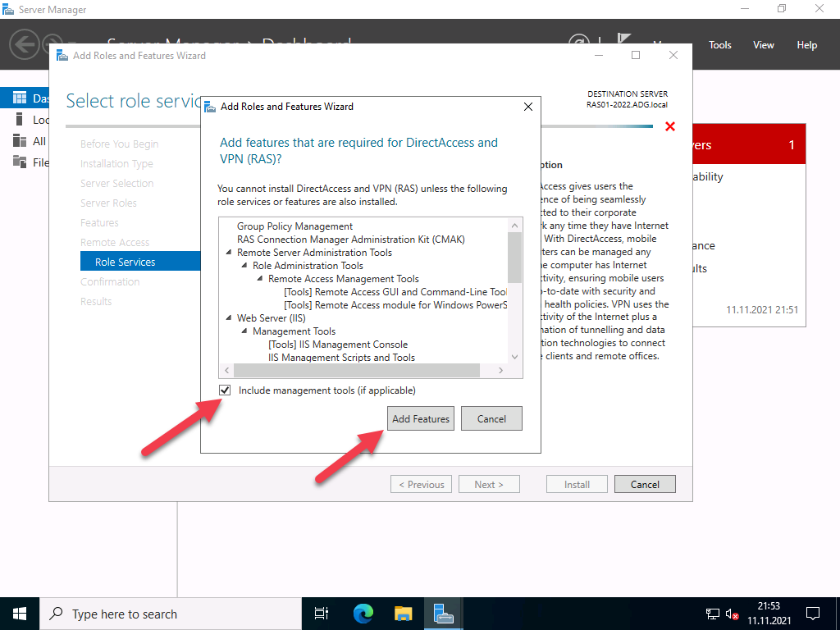Image resolution: width=840 pixels, height=630 pixels.
Task: Click the network status tray icon
Action: click(x=713, y=614)
